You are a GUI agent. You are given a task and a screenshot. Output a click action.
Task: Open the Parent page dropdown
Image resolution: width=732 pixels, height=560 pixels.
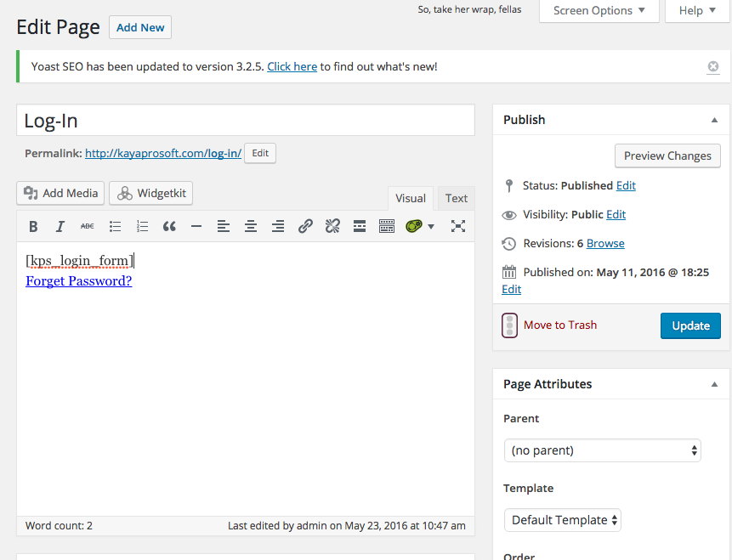(x=602, y=450)
